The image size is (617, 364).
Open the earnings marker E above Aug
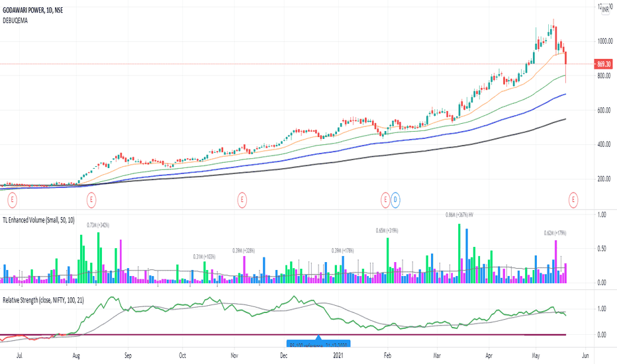[91, 200]
